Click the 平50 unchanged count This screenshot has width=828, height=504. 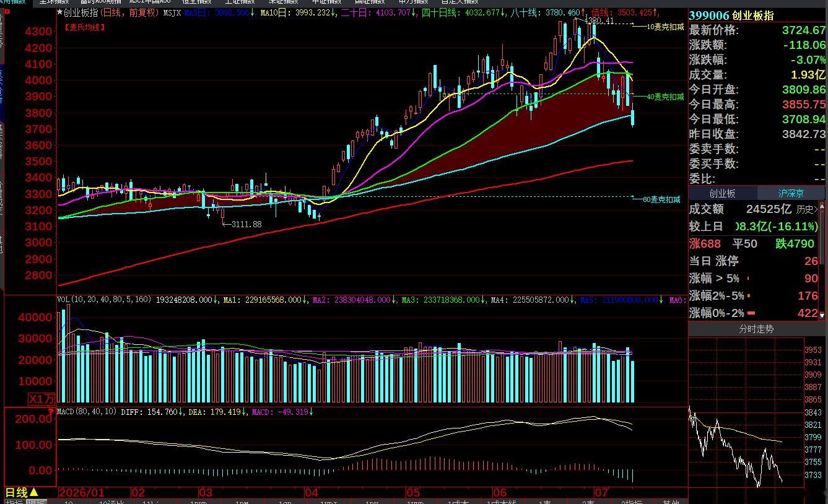(x=745, y=244)
